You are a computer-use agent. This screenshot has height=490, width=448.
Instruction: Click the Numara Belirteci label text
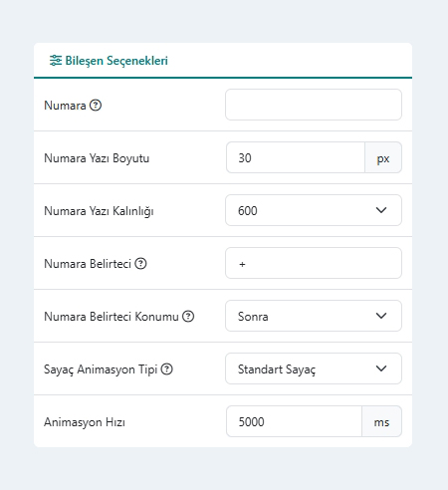pyautogui.click(x=88, y=264)
